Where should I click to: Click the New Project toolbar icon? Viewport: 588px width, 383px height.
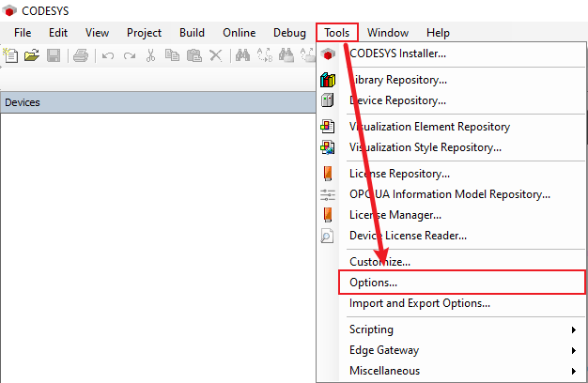pyautogui.click(x=10, y=55)
